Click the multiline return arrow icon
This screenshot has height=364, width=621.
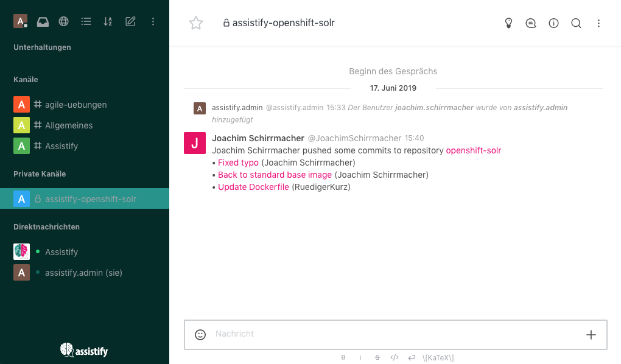(x=412, y=357)
